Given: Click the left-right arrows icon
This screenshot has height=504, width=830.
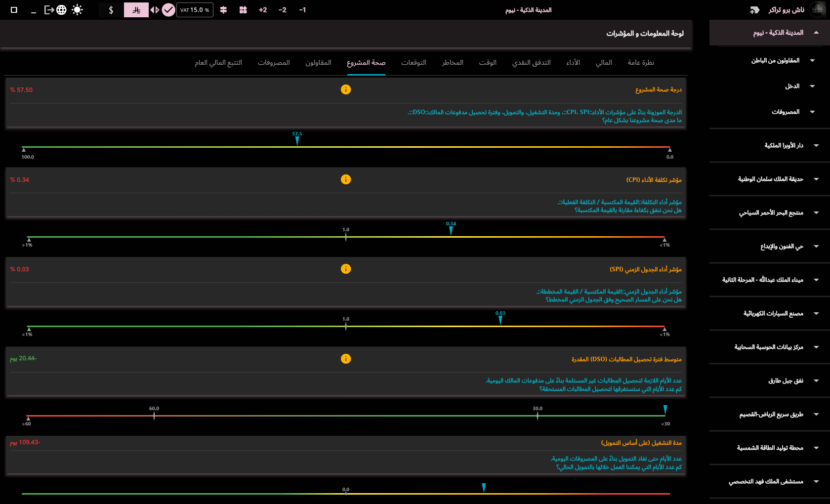Looking at the screenshot, I should coord(155,10).
